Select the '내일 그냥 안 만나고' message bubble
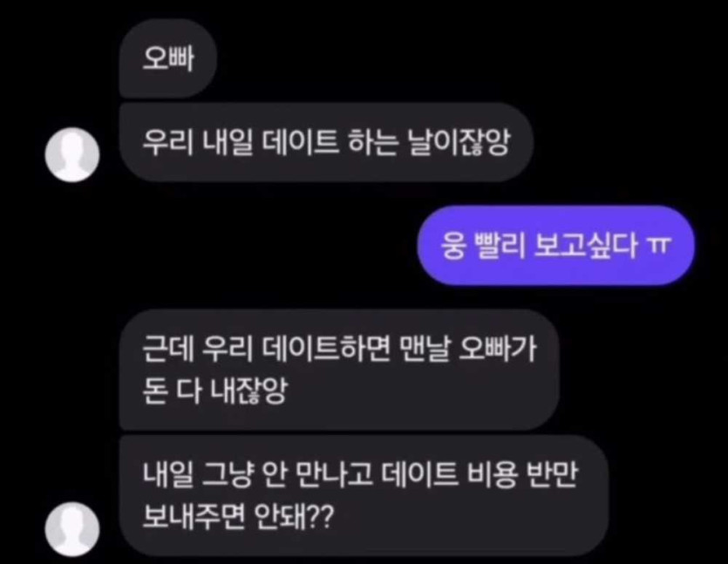 click(x=364, y=495)
